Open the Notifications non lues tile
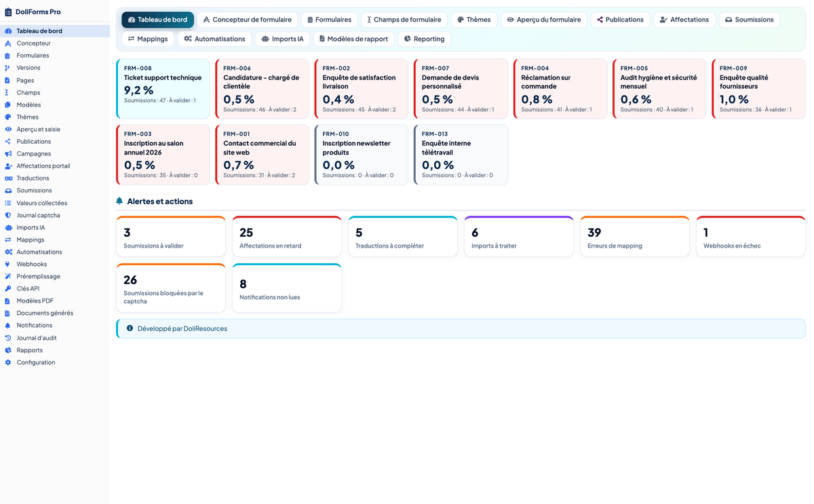Viewport: 814px width, 504px height. click(287, 288)
